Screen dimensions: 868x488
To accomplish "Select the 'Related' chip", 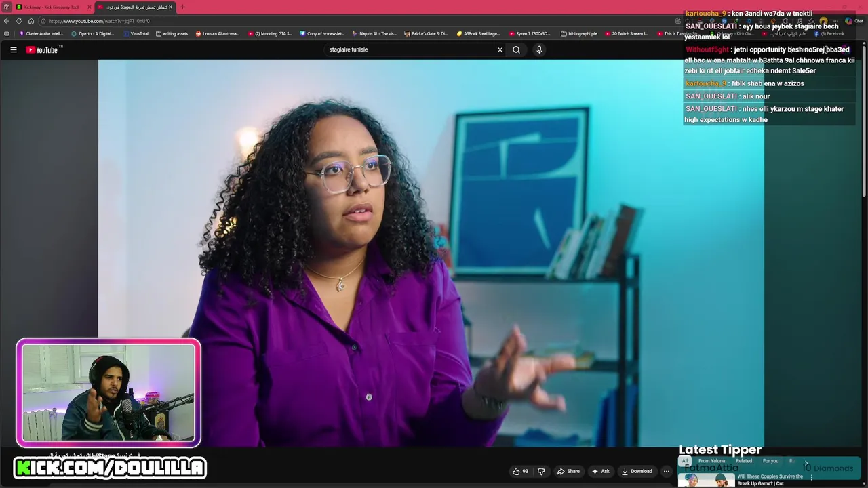I will click(x=744, y=461).
